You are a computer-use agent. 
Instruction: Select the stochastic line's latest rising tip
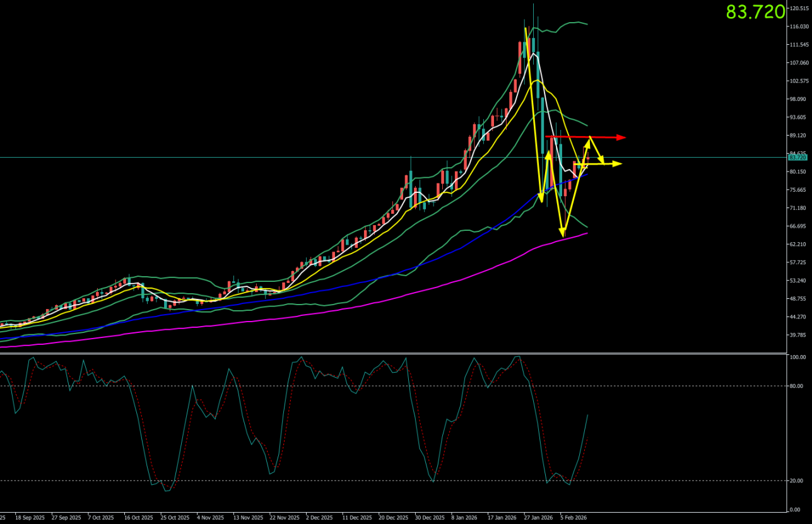click(588, 415)
